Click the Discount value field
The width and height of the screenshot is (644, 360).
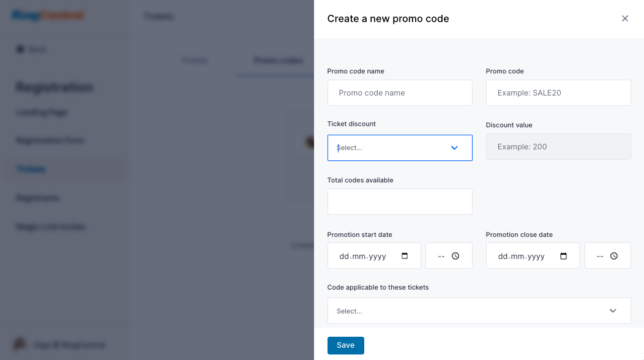[x=558, y=147]
